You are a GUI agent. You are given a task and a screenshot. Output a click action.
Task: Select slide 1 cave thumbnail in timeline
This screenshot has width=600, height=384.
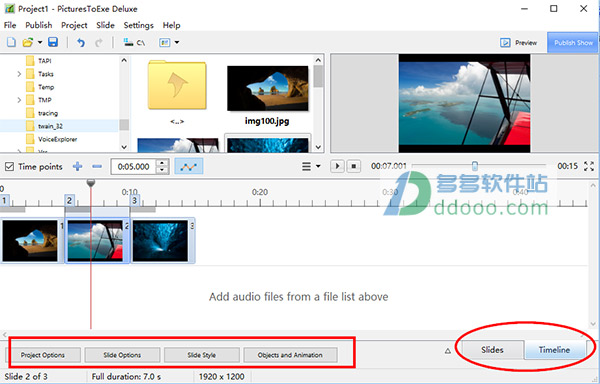pos(30,241)
